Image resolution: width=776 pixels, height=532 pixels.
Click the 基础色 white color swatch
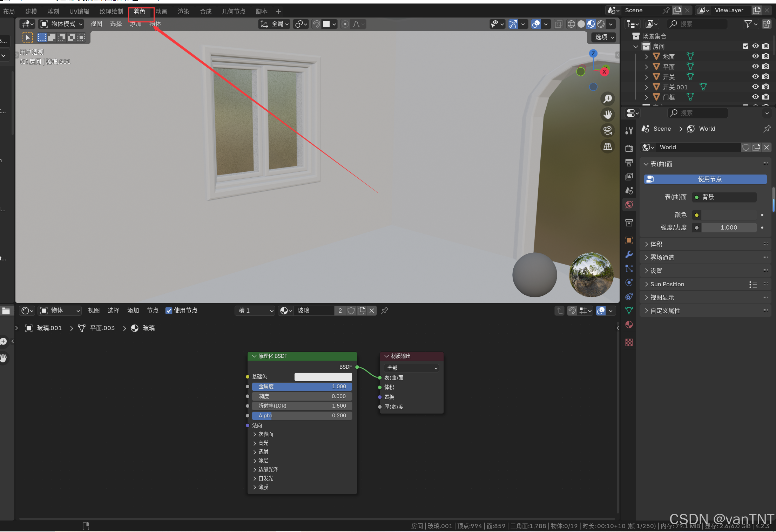point(323,377)
